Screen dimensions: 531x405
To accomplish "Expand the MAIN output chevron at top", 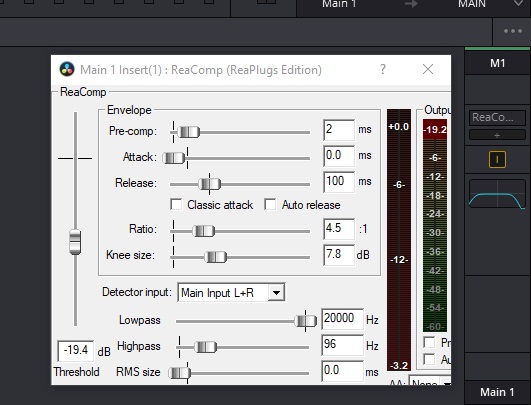I will pos(518,4).
